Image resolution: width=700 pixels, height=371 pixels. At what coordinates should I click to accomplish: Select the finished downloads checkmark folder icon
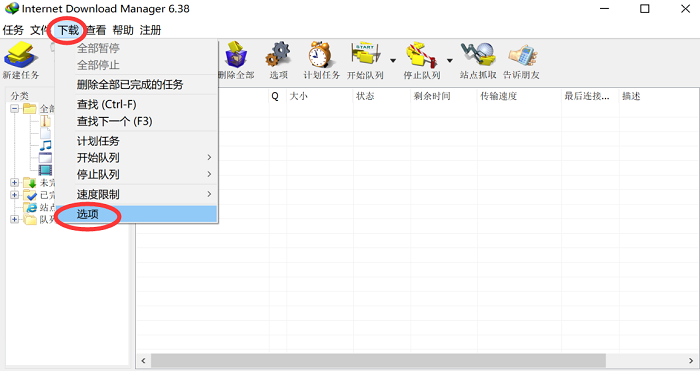[x=30, y=195]
